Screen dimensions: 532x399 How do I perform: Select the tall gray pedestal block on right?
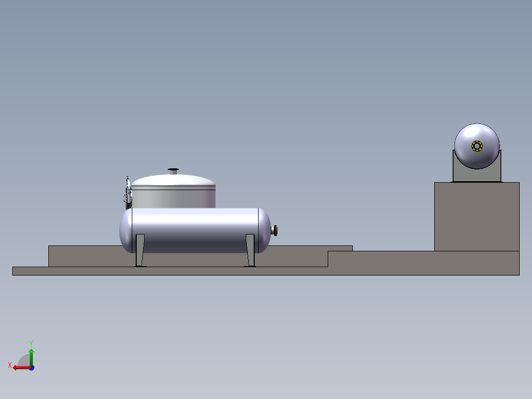click(x=477, y=217)
